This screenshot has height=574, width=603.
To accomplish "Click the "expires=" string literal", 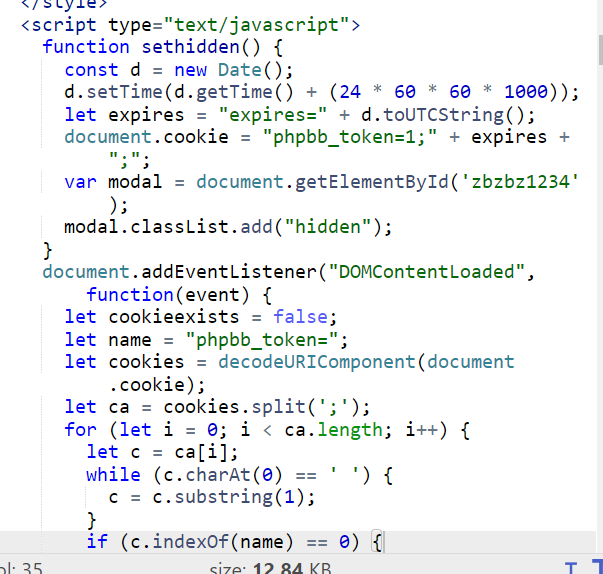I will coord(273,115).
